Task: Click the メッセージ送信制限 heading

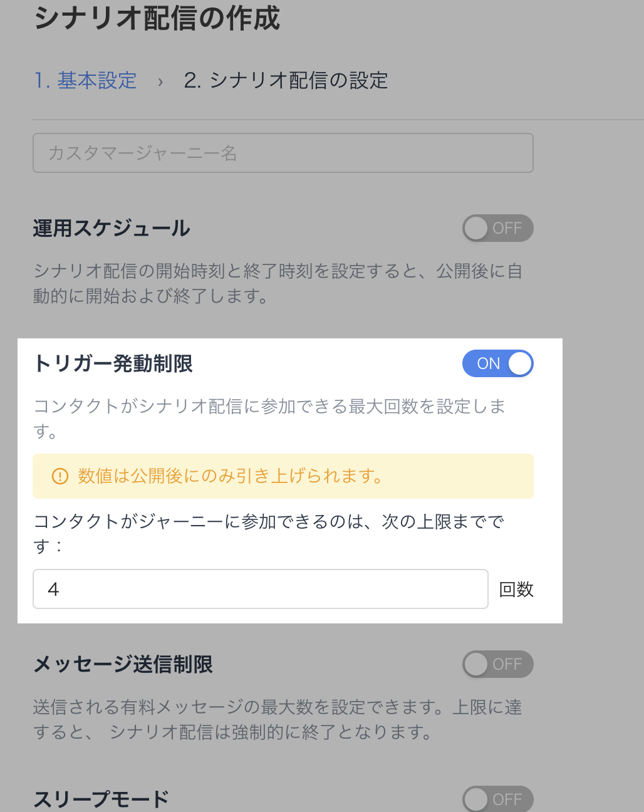Action: coord(123,664)
